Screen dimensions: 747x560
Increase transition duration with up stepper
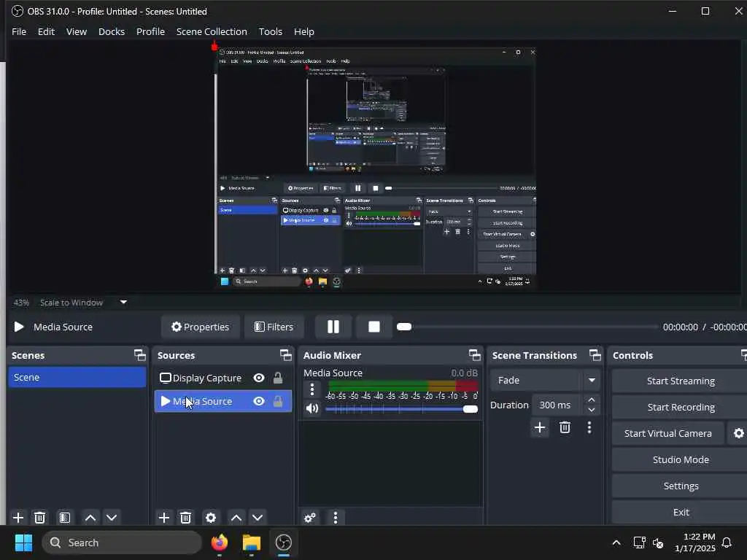(592, 400)
